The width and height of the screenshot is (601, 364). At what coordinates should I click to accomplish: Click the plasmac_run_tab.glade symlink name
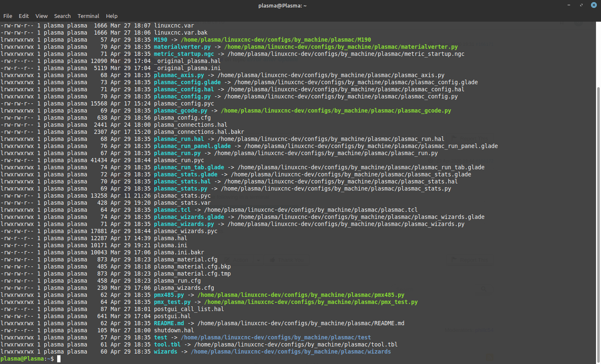[189, 167]
